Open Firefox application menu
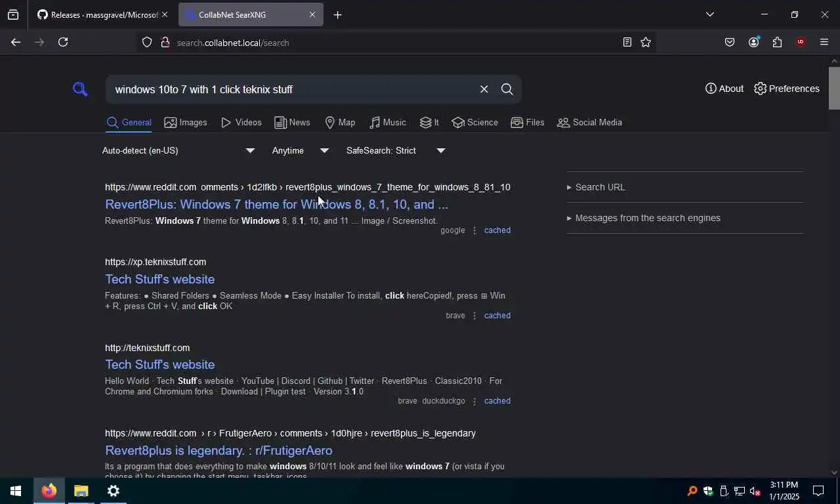 tap(824, 42)
